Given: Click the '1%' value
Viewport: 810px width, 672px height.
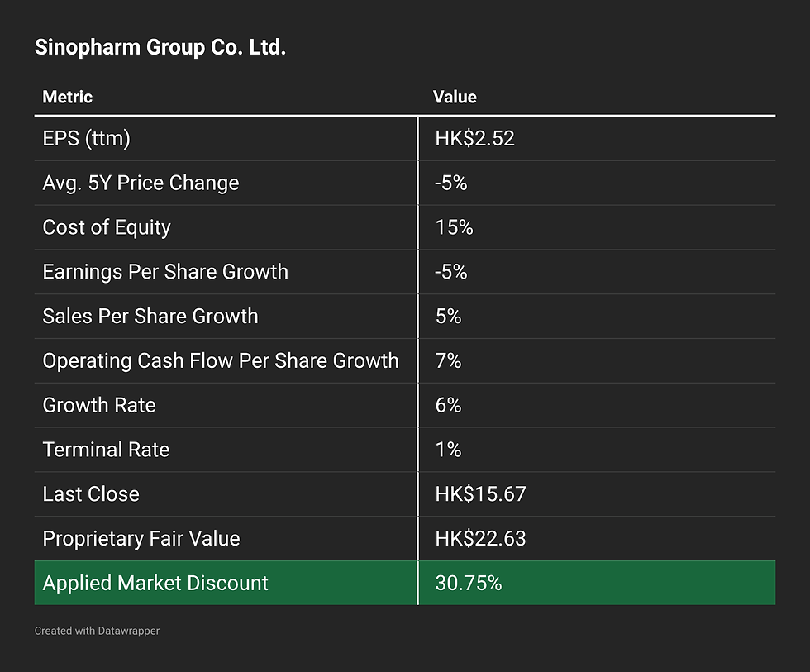Looking at the screenshot, I should [448, 450].
